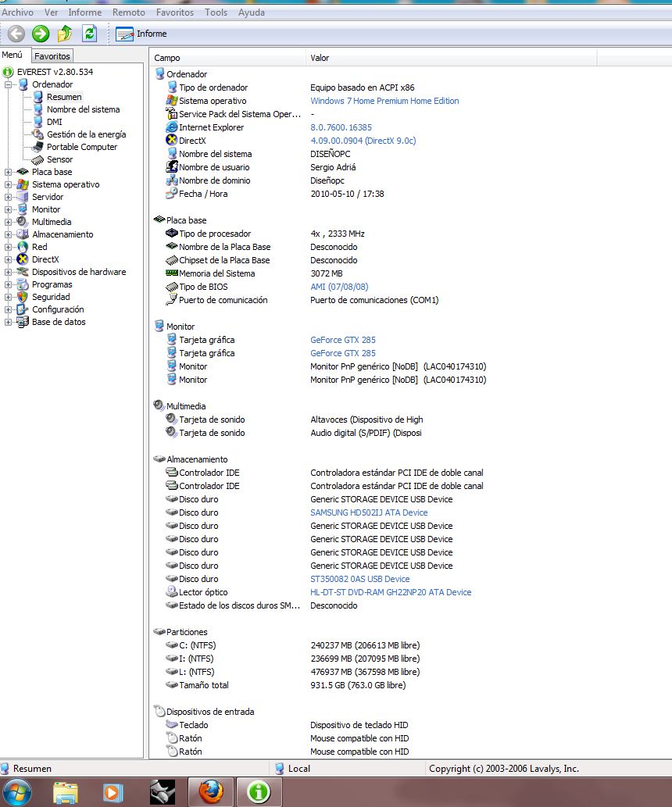Viewport: 672px width, 807px height.
Task: Expand the Placa base tree node
Action: 8,172
